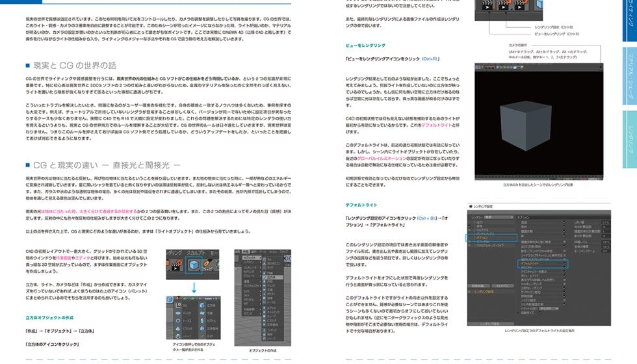Click heading 現実と CG の世界の話
This screenshot has height=364, width=637.
click(x=75, y=66)
